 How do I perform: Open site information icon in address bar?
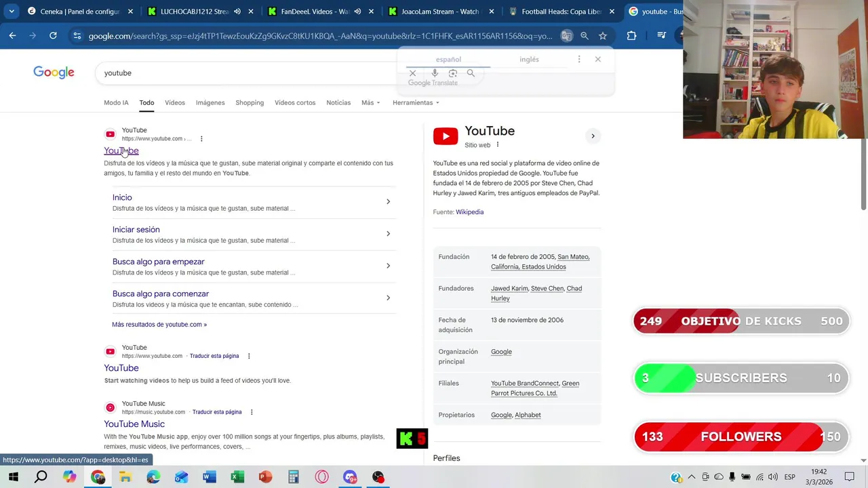coord(77,35)
